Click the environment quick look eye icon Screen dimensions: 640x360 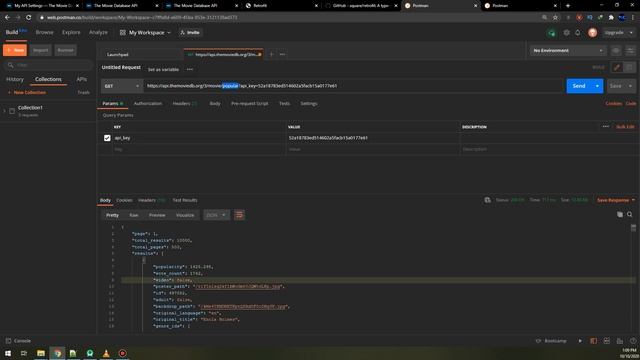click(x=616, y=51)
